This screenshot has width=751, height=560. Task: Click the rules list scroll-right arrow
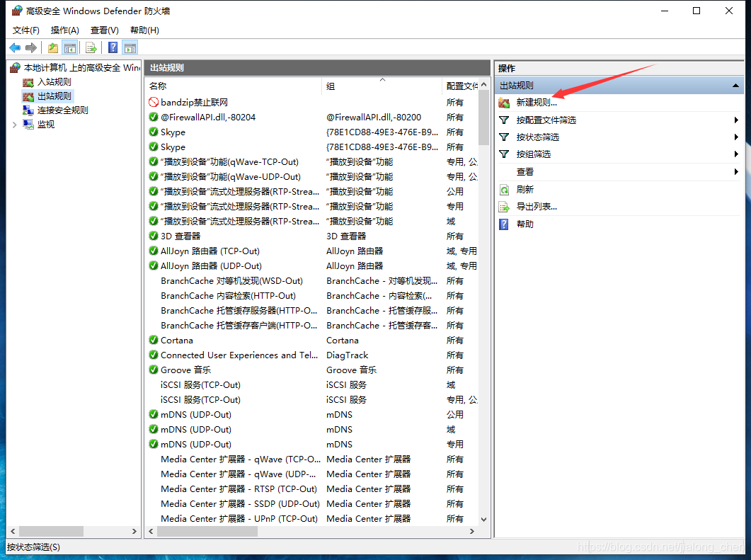coord(472,531)
